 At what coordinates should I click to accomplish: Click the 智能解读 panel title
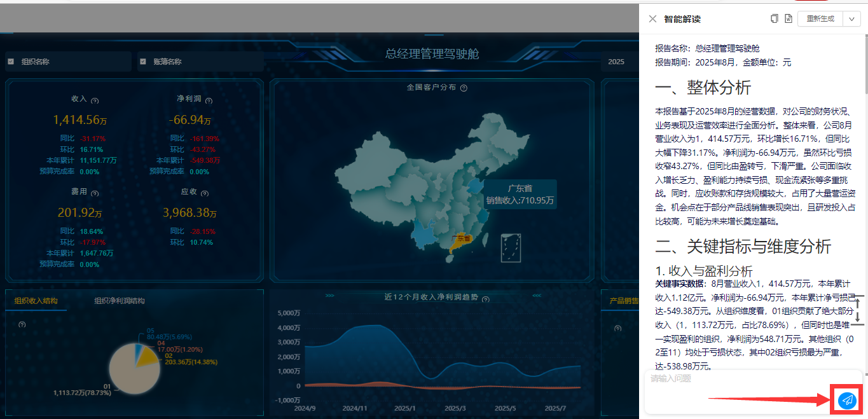pos(682,19)
